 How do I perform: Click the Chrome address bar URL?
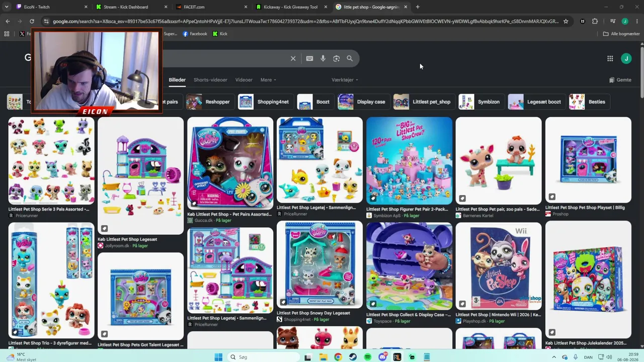pyautogui.click(x=305, y=21)
